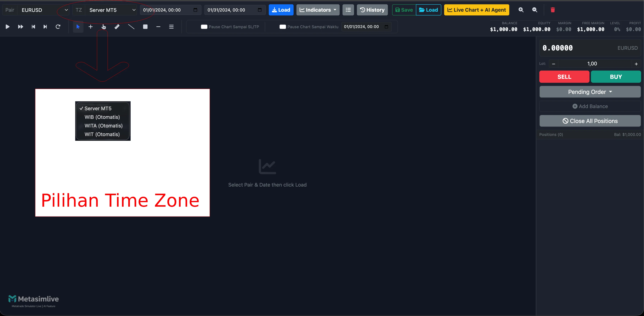This screenshot has height=316, width=644.
Task: Select WIB (Otomatis) timezone option
Action: coord(102,117)
